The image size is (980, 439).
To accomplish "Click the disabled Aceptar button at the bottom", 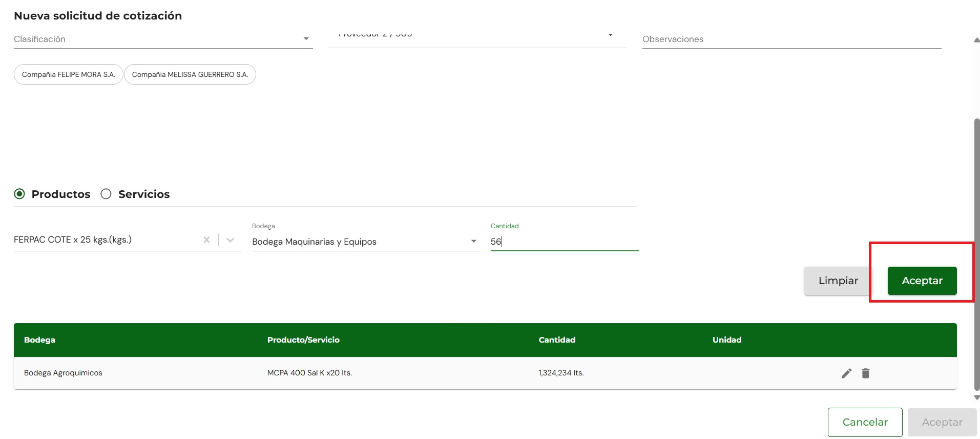I will [942, 422].
